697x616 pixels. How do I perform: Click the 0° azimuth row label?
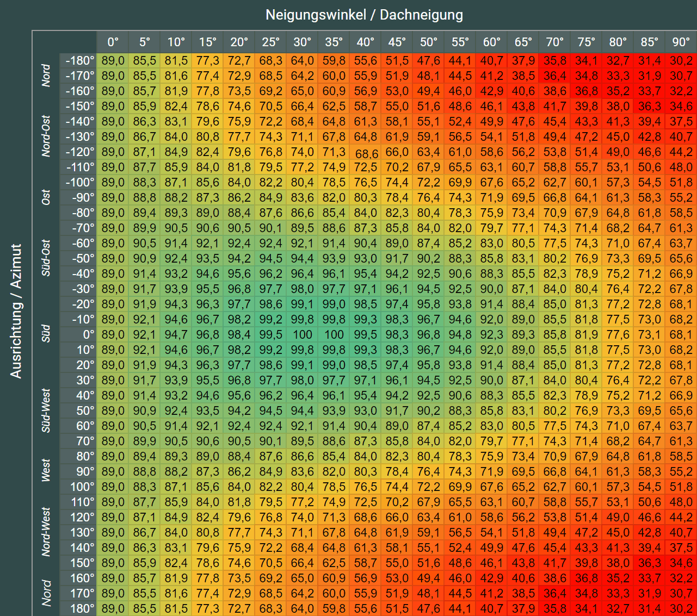(78, 334)
